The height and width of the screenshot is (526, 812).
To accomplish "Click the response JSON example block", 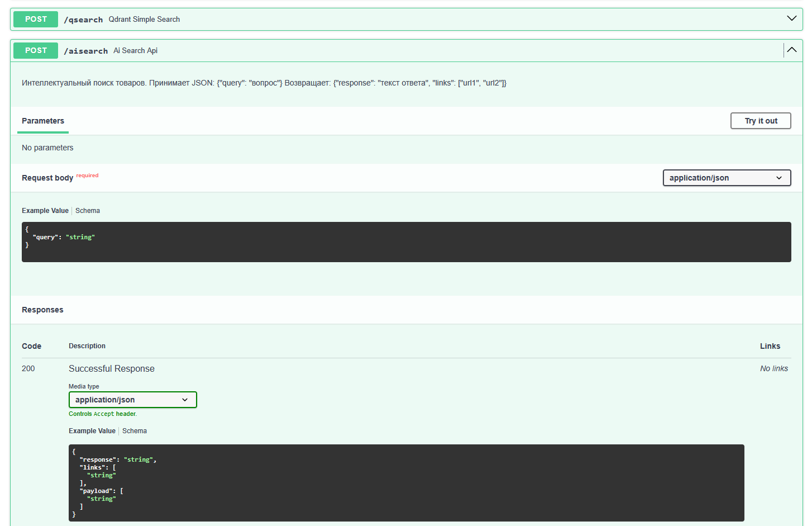I will coord(407,483).
